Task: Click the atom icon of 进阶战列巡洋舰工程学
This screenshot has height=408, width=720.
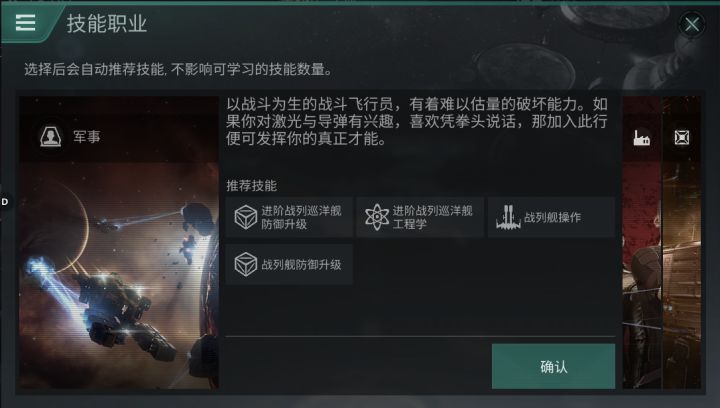Action: coord(377,217)
